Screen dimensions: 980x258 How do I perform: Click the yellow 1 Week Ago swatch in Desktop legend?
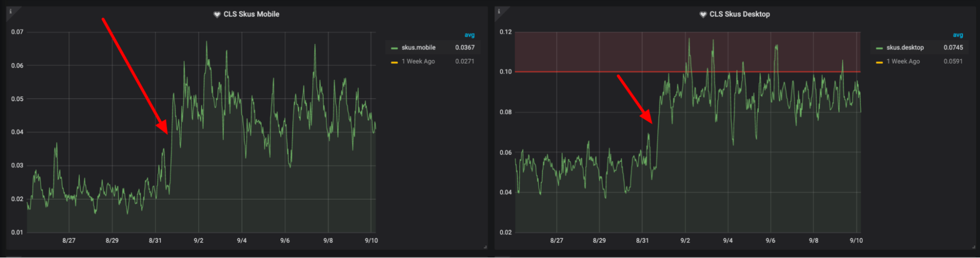(x=879, y=62)
